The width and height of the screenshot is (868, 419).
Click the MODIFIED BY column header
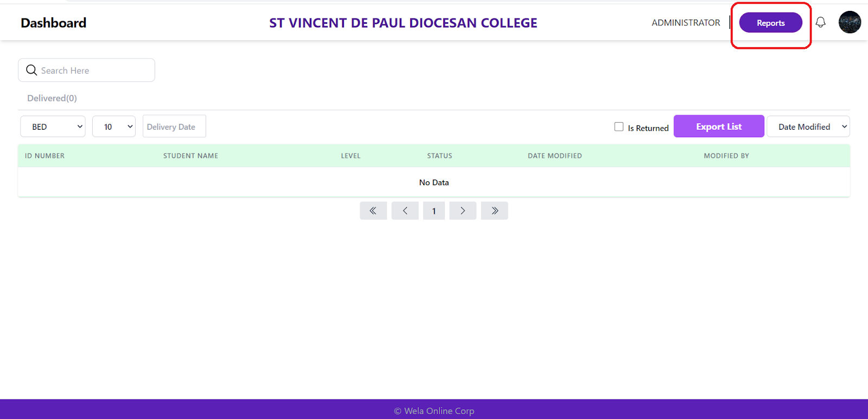point(726,156)
